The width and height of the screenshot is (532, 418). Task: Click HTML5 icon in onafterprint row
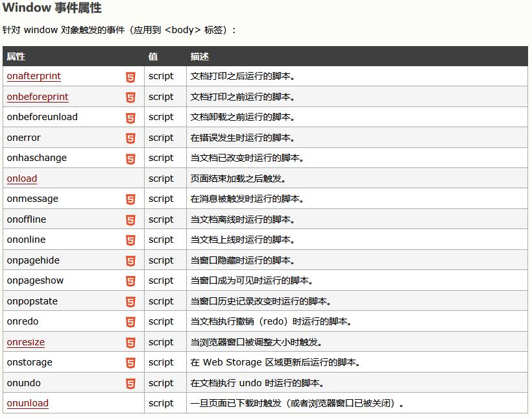tap(130, 77)
